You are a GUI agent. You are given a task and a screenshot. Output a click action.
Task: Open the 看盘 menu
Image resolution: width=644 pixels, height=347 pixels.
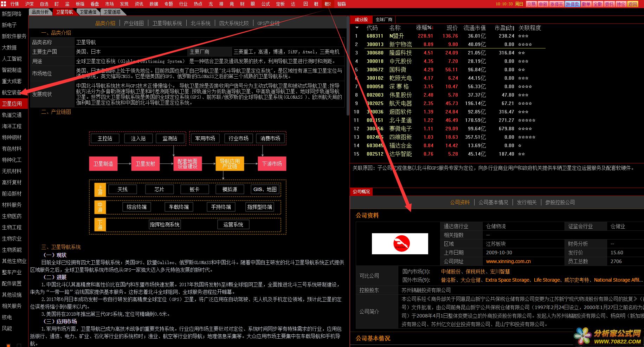point(95,4)
